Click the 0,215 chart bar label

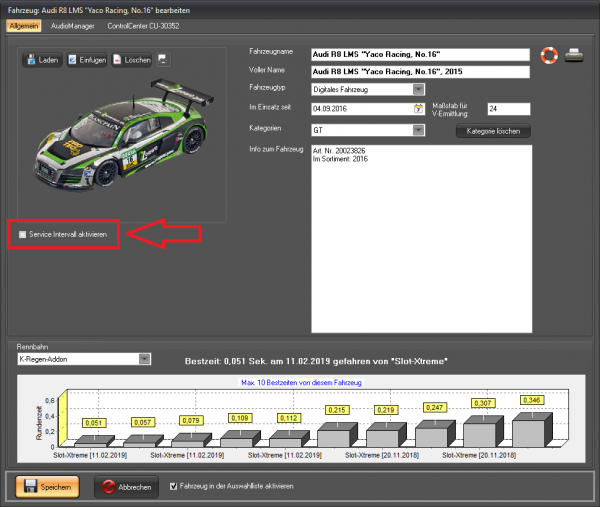(337, 410)
